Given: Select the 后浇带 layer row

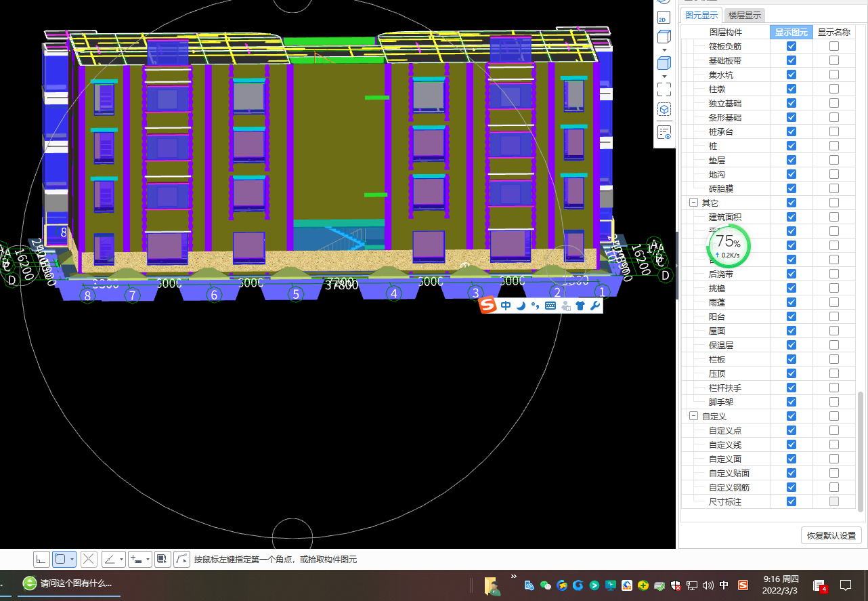Looking at the screenshot, I should 768,274.
